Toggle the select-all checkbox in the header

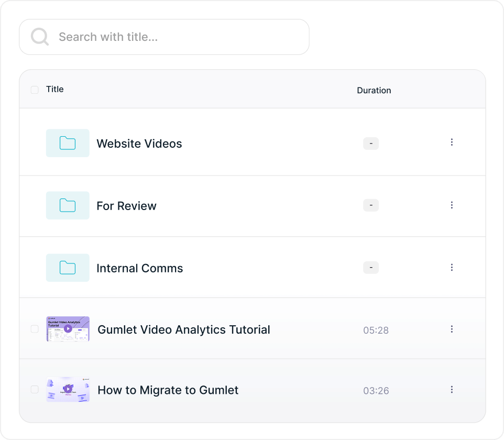pos(35,90)
